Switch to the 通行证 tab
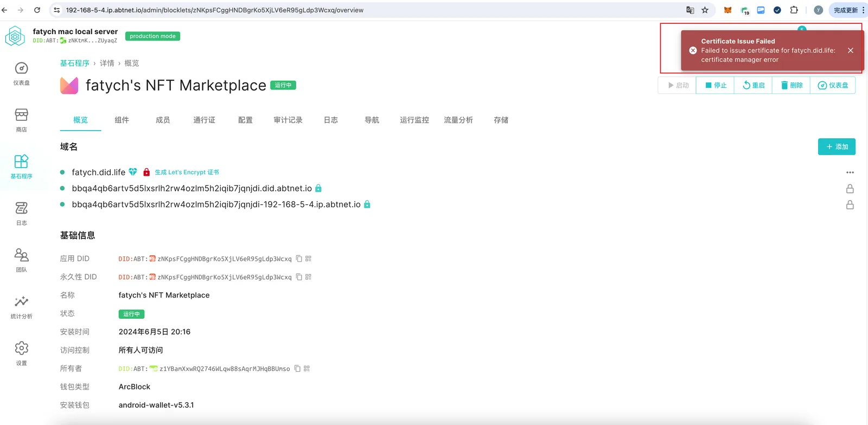 click(x=205, y=120)
